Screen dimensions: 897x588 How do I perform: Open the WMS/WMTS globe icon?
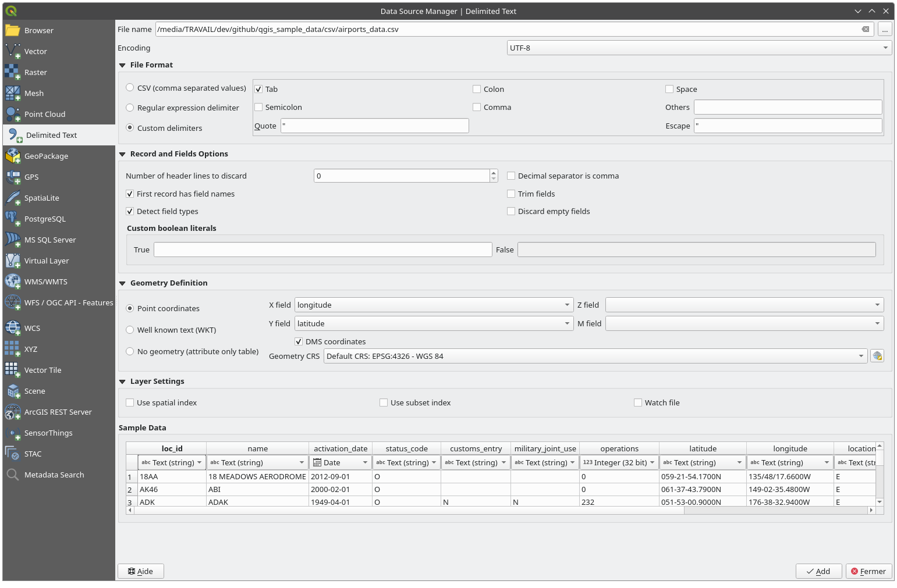[12, 281]
